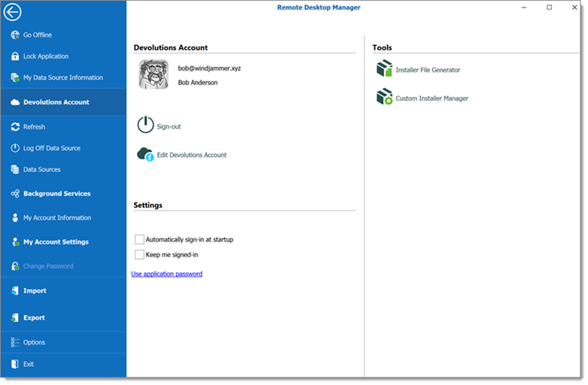This screenshot has height=385, width=588.
Task: Launch Installer File Generator text button
Action: click(x=428, y=70)
